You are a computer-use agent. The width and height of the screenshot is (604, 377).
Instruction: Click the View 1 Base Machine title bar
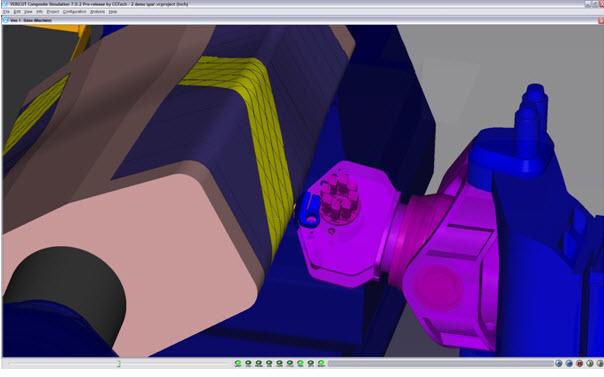[x=300, y=20]
